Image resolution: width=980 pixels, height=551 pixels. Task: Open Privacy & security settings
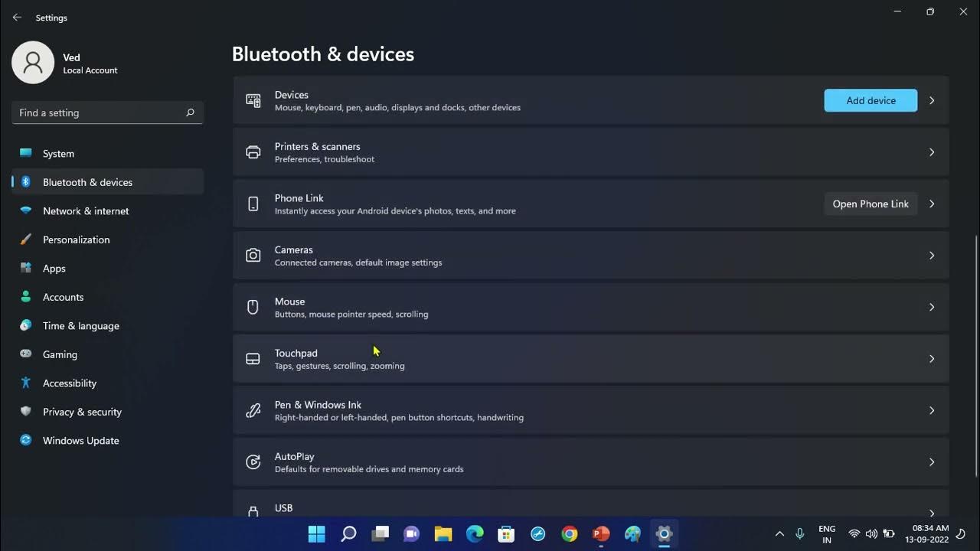click(x=107, y=412)
